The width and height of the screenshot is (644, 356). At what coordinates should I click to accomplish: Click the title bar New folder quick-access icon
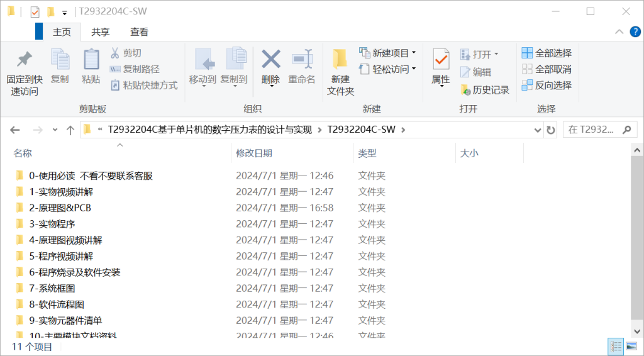[x=51, y=11]
